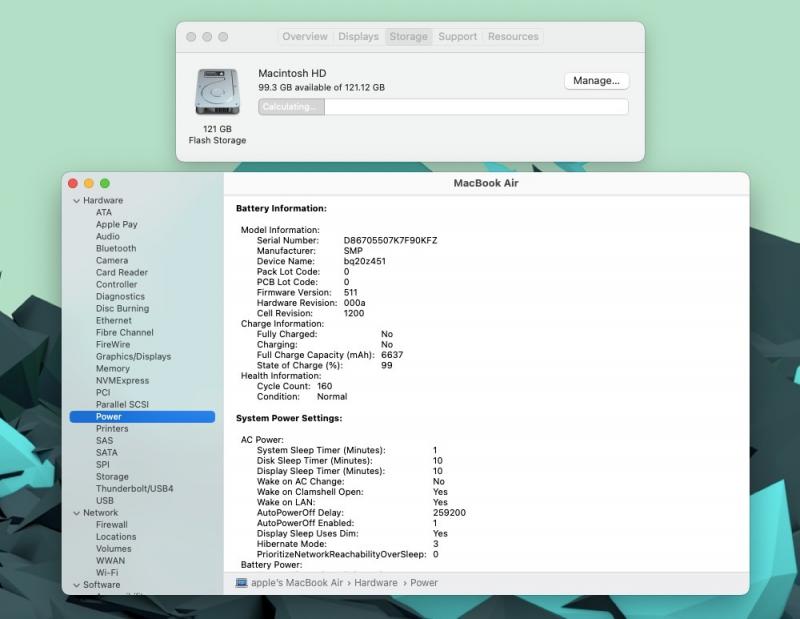Select Audio in the sidebar
This screenshot has width=800, height=619.
(x=108, y=236)
